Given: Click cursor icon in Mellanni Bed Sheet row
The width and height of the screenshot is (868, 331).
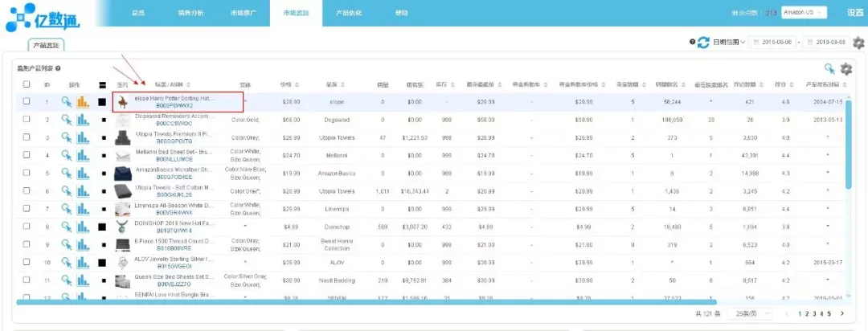Looking at the screenshot, I should [x=67, y=155].
